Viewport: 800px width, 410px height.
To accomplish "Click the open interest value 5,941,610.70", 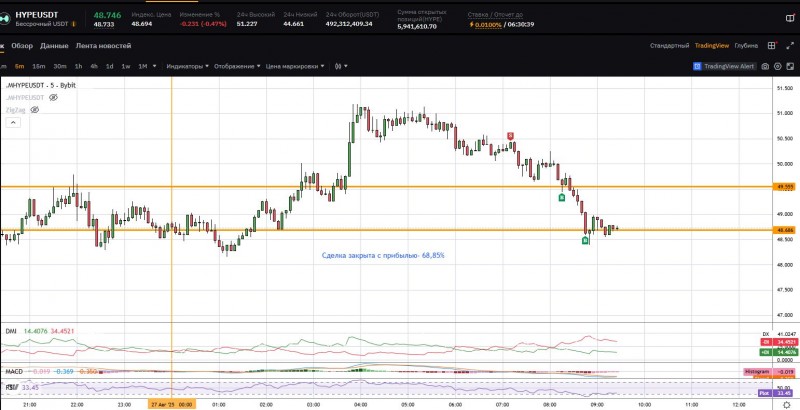I will (417, 27).
